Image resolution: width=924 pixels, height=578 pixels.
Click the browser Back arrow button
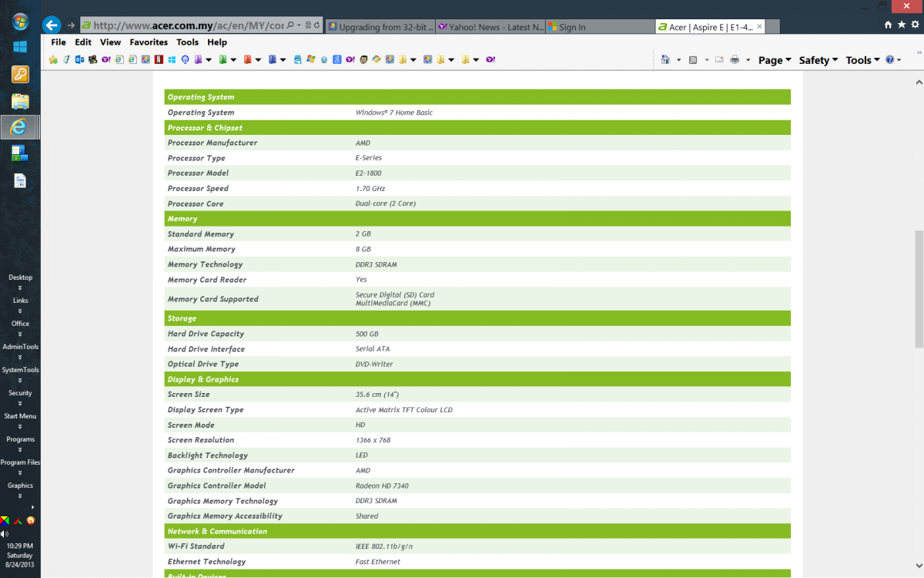[x=52, y=25]
